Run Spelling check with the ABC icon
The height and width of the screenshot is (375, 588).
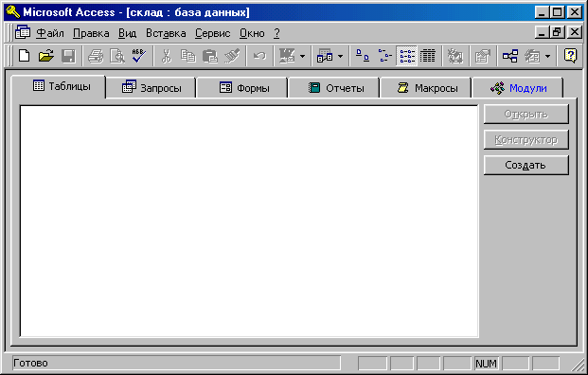tap(139, 56)
